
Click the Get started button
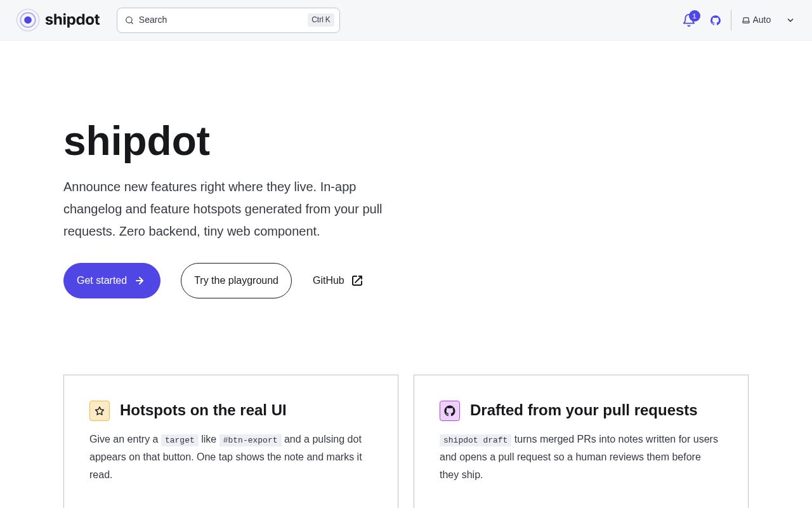[x=112, y=281]
